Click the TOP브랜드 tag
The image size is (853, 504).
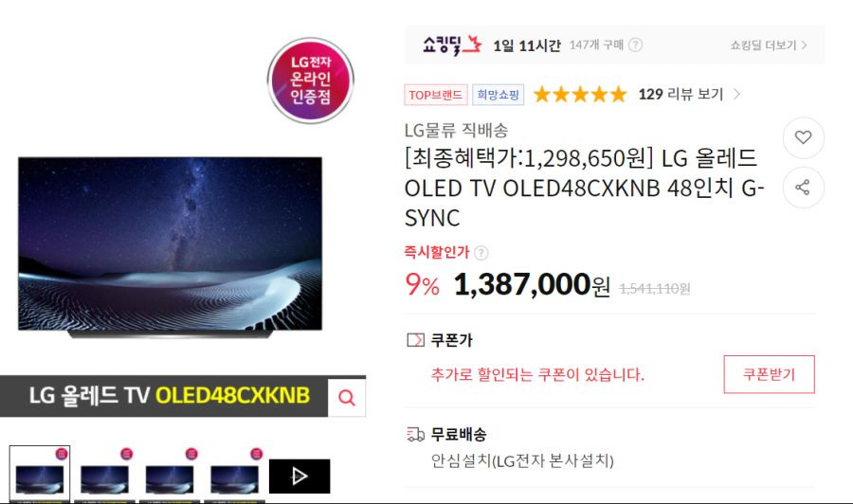[435, 95]
